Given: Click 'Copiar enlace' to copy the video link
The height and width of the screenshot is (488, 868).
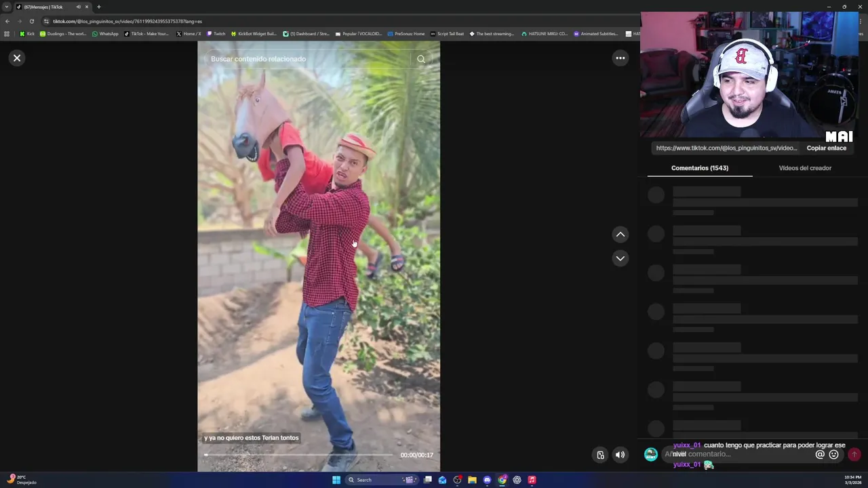Looking at the screenshot, I should tap(826, 148).
